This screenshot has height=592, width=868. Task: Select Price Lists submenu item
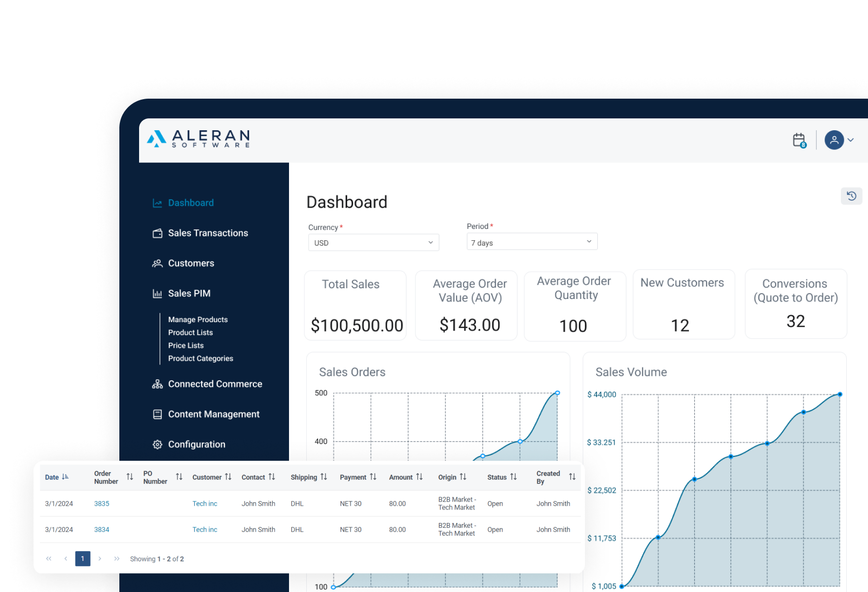186,345
